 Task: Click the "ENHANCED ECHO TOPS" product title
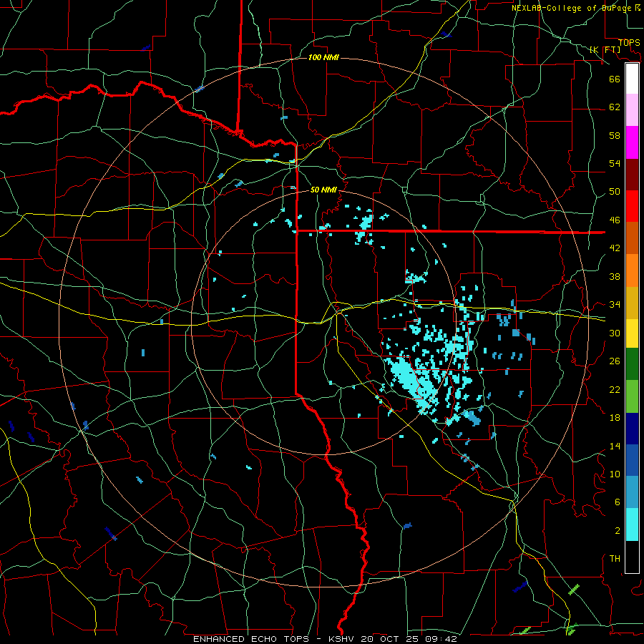[x=251, y=639]
